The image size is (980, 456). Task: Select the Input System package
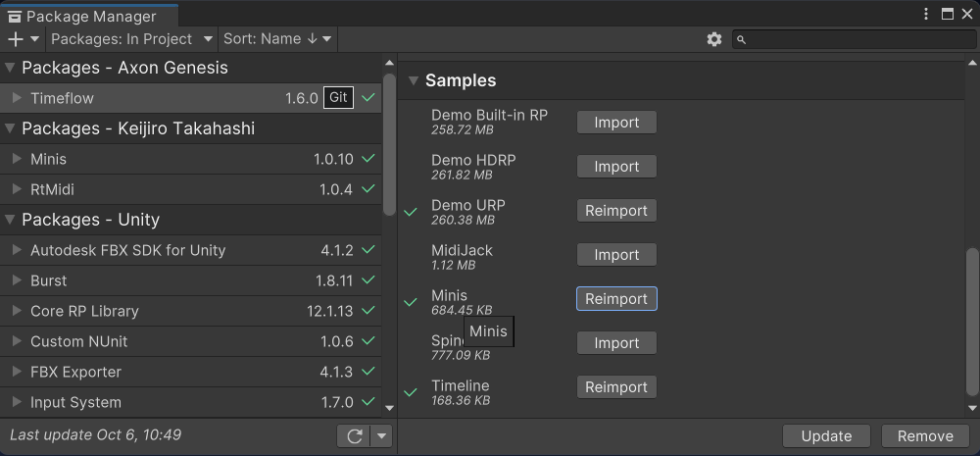(x=191, y=402)
